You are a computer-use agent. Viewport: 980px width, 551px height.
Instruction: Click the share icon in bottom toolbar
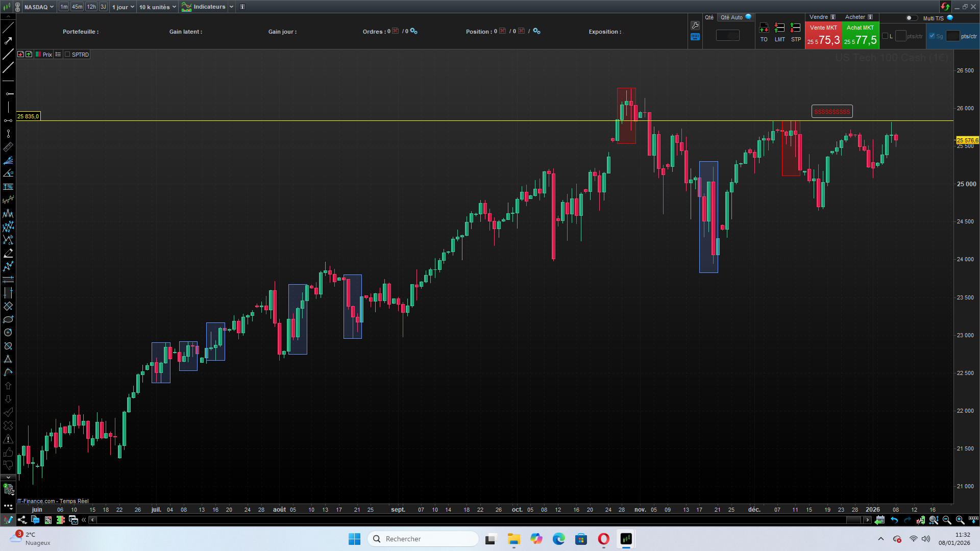22,520
